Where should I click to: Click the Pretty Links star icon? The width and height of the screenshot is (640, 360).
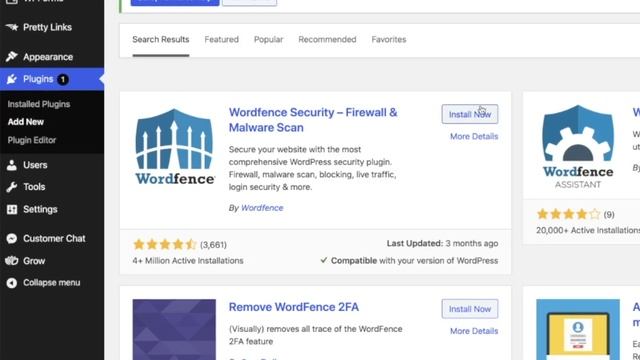click(12, 27)
